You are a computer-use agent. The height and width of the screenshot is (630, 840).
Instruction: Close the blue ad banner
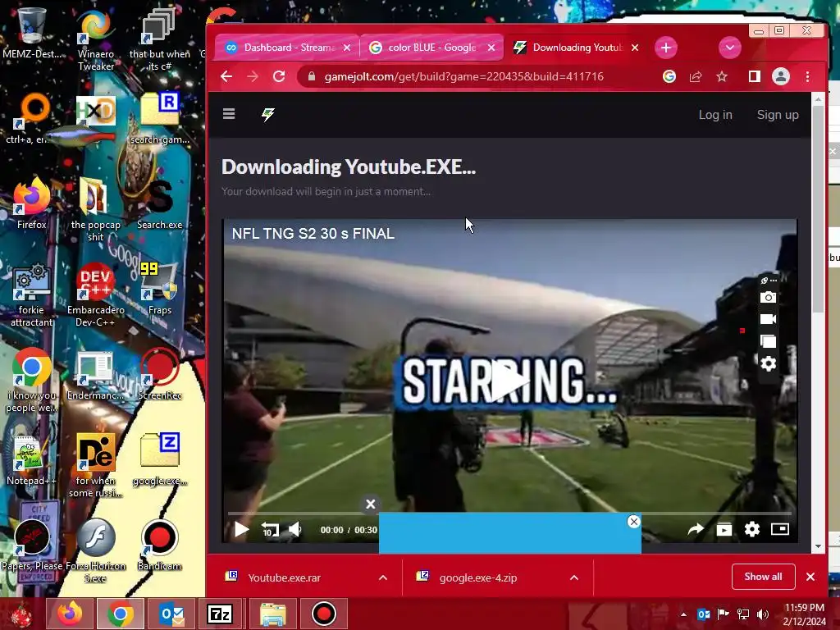634,521
